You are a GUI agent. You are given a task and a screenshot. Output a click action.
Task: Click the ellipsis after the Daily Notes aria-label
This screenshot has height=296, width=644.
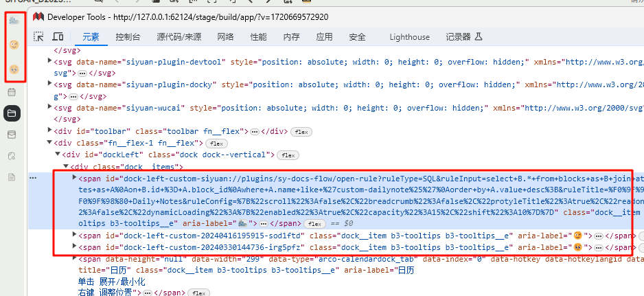(x=264, y=224)
